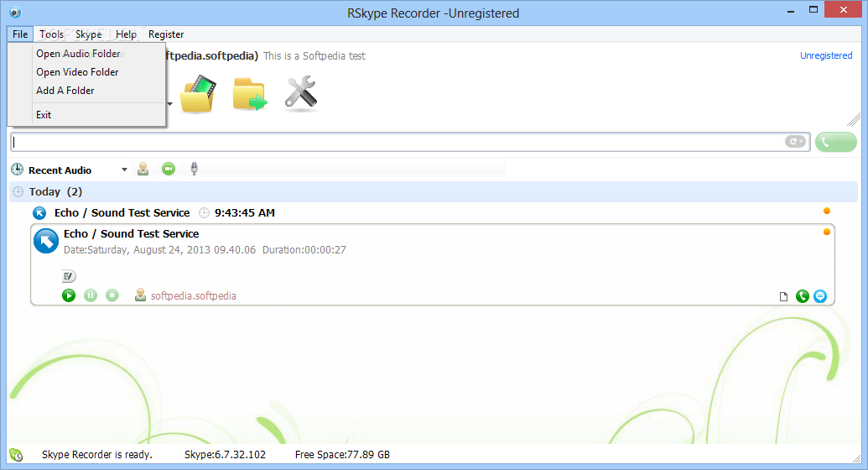868x470 pixels.
Task: Click the green call button
Action: coord(836,142)
